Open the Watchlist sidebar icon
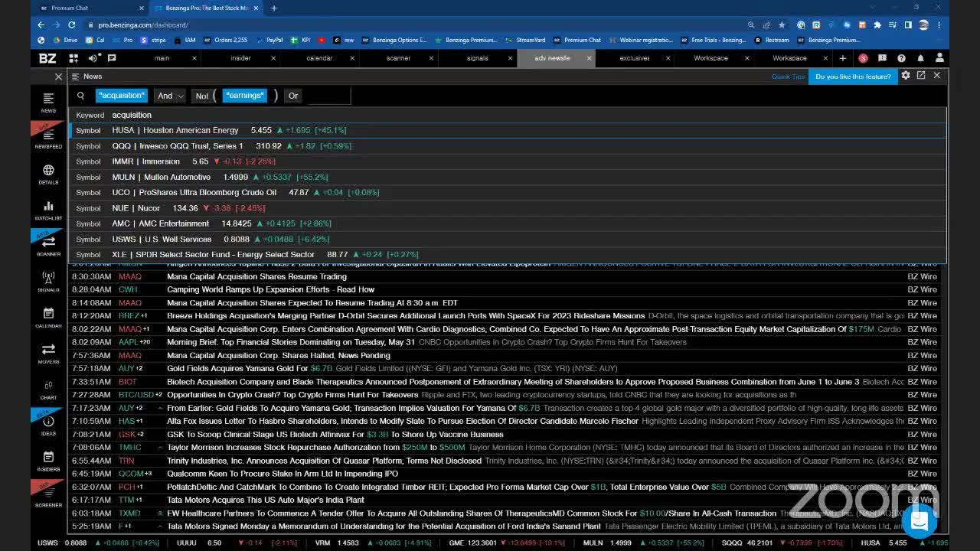Screen dimensions: 980x551 [x=48, y=210]
